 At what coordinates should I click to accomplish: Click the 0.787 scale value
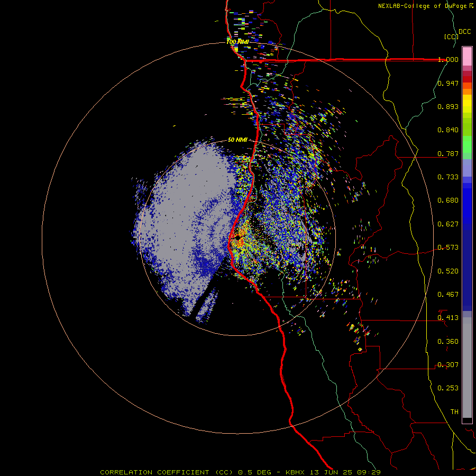[448, 153]
